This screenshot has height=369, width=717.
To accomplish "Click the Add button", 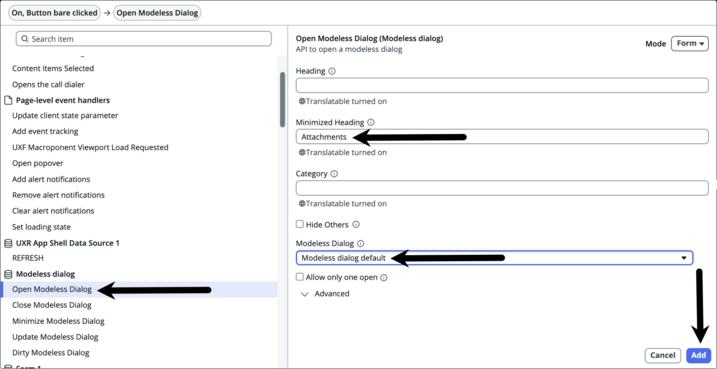I will [x=698, y=355].
